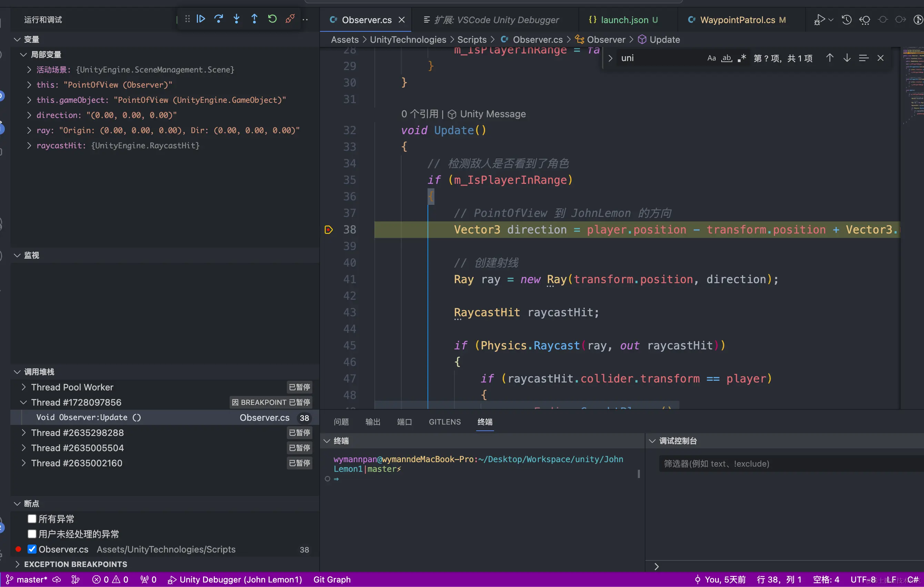Screen dimensions: 924x587
Task: Check the 用户未经处理的异常 checkbox
Action: tap(32, 534)
